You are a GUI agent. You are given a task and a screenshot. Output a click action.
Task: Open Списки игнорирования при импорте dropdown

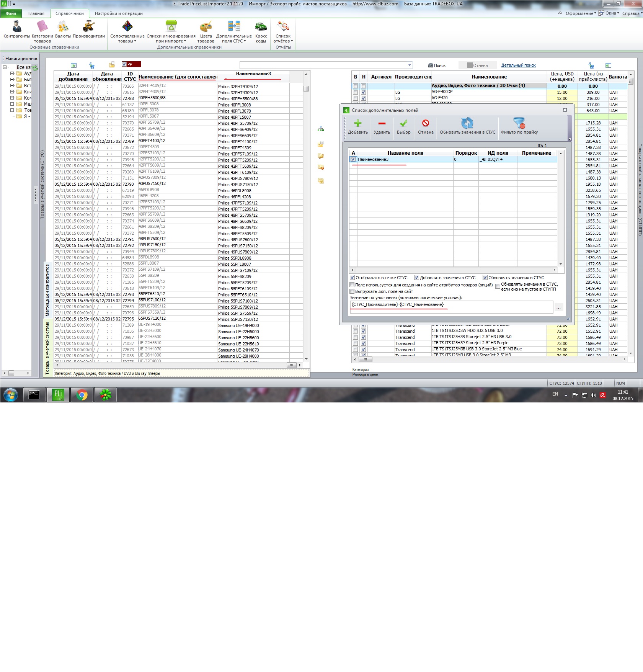[x=171, y=31]
